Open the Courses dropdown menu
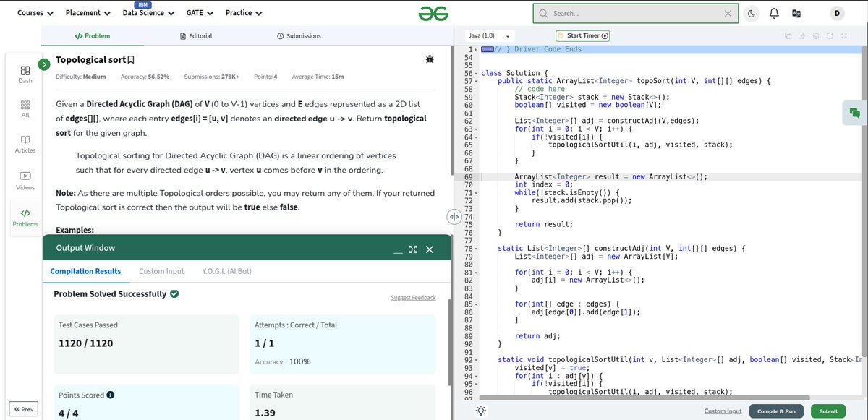The width and height of the screenshot is (868, 420). pos(35,13)
